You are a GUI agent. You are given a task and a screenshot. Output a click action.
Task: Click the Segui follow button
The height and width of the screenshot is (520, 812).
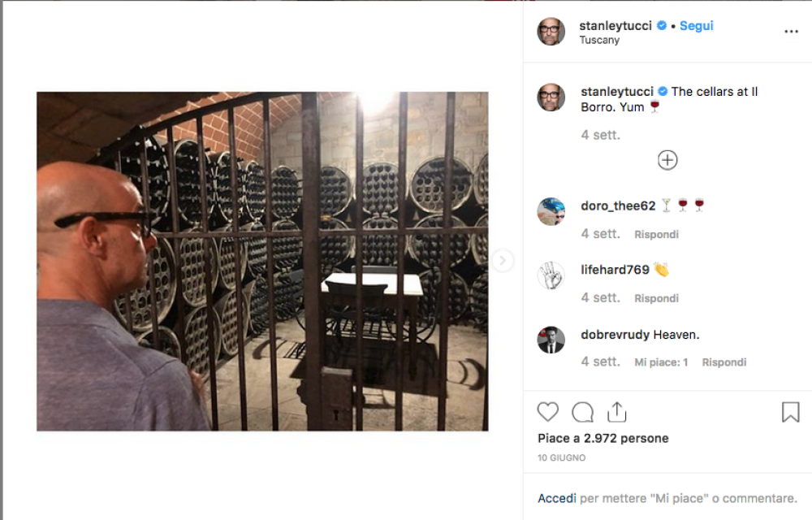pyautogui.click(x=696, y=26)
